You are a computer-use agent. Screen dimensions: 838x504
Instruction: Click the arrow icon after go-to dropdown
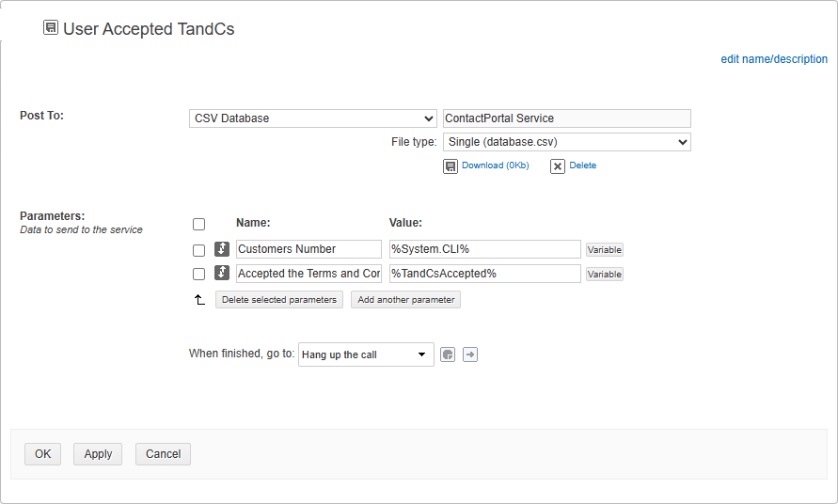[470, 355]
